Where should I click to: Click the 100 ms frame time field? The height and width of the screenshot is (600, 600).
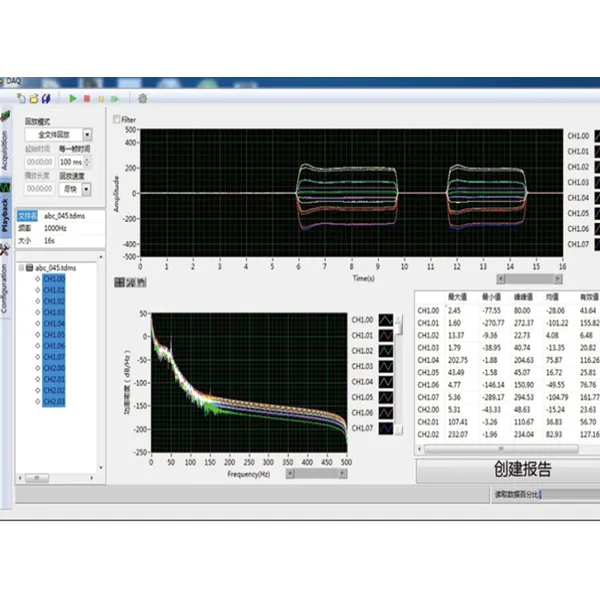[x=71, y=162]
